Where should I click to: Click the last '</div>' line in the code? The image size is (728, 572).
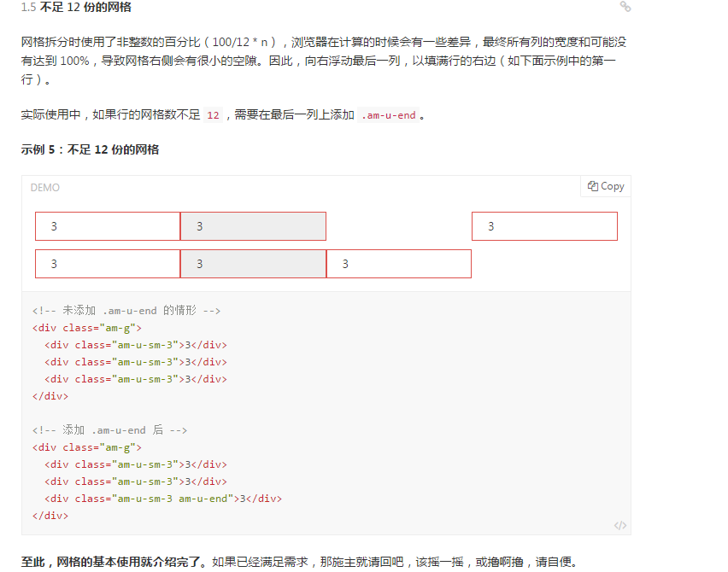pyautogui.click(x=50, y=516)
